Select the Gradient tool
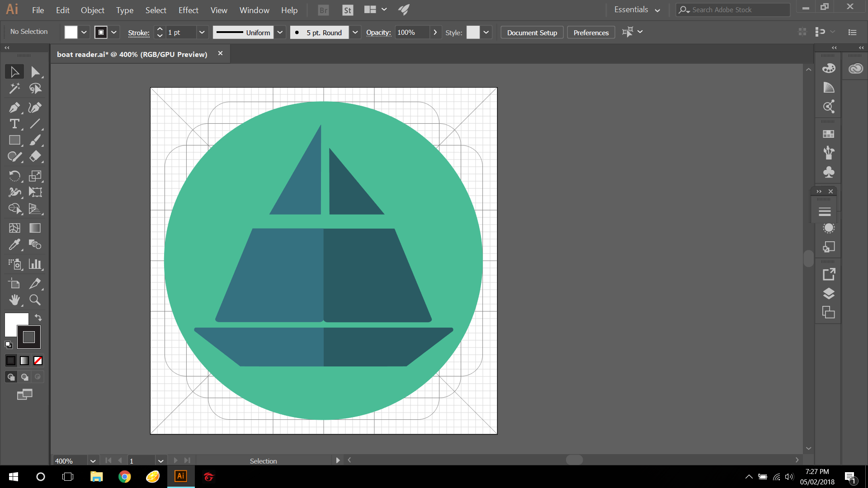Screen dimensions: 868x488 click(35, 228)
